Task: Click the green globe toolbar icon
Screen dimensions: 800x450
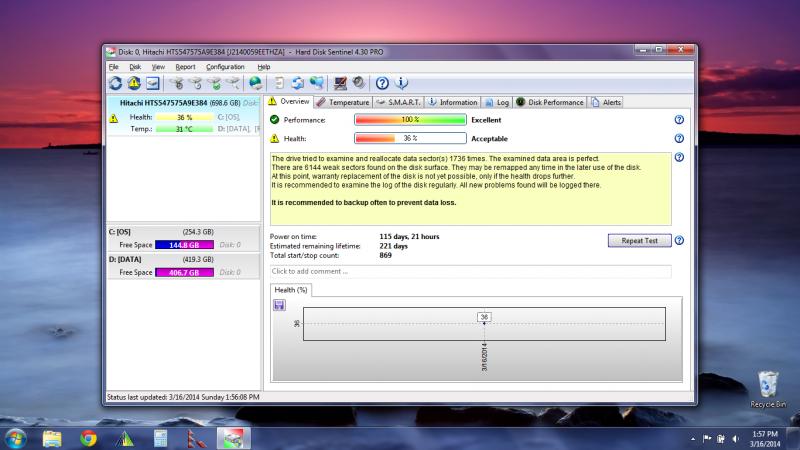Action: point(256,83)
